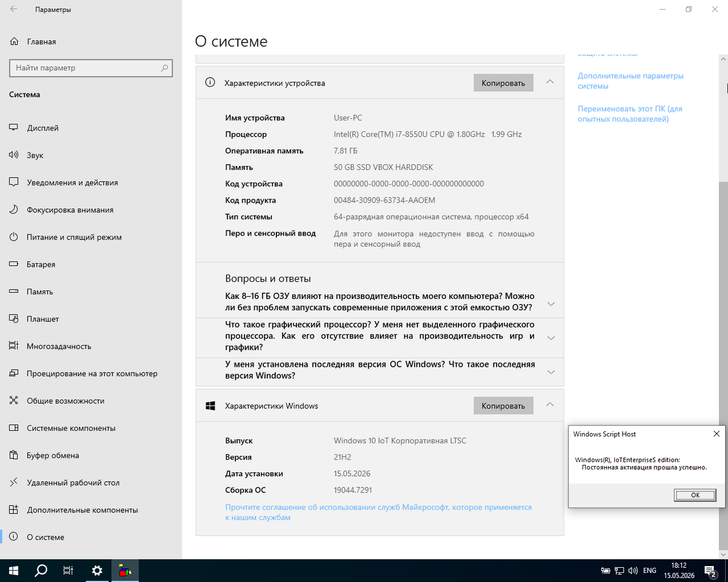Click the search magnifier in the Найти параметр box
Screen dimensions: 728x582
click(164, 68)
